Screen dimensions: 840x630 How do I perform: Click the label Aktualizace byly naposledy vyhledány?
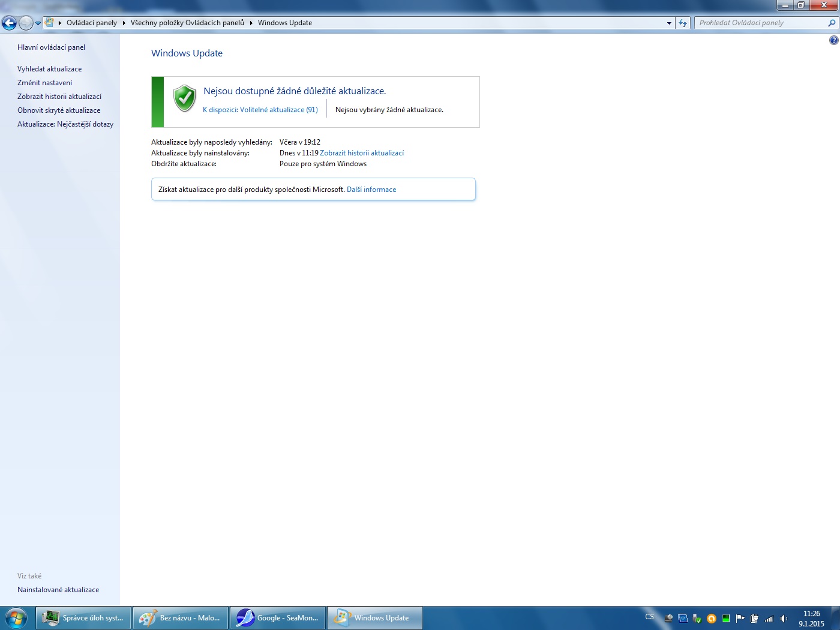point(212,142)
